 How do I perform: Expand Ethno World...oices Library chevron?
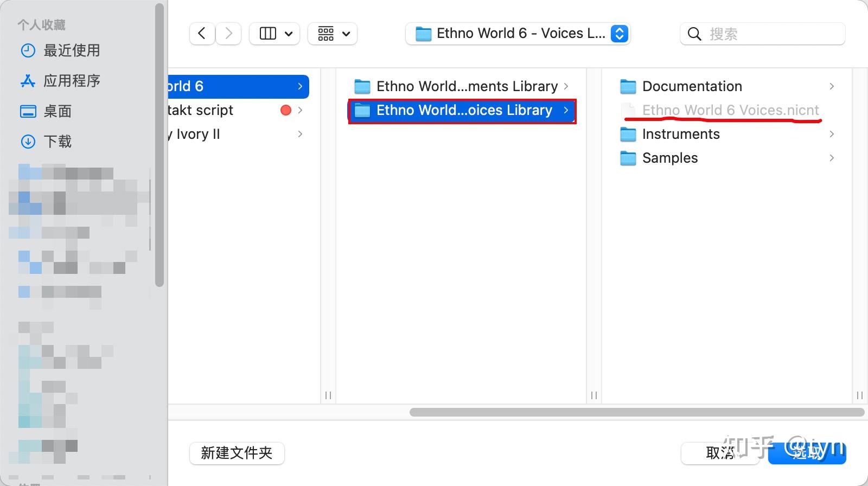[x=566, y=110]
